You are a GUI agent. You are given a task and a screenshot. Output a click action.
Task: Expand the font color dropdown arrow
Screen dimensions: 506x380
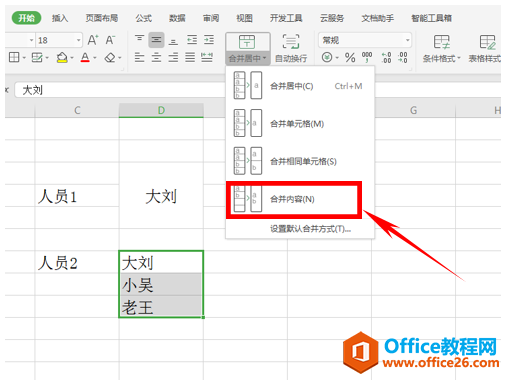click(95, 58)
